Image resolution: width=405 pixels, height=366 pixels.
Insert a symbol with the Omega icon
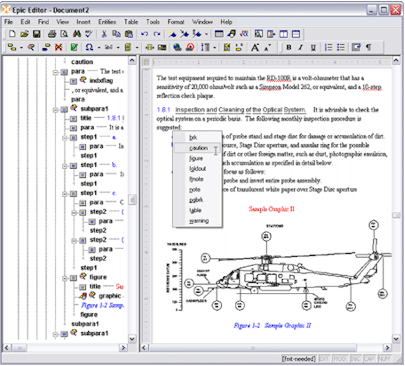[x=89, y=47]
